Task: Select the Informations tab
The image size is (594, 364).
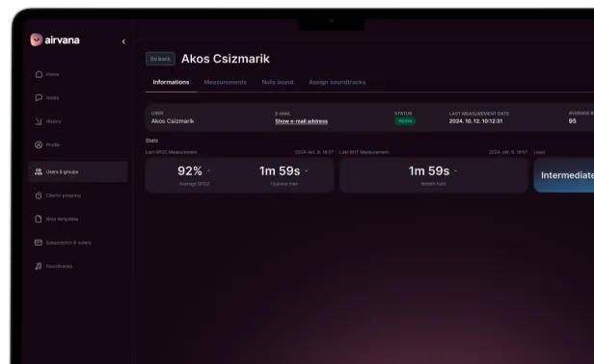Action: (x=171, y=82)
